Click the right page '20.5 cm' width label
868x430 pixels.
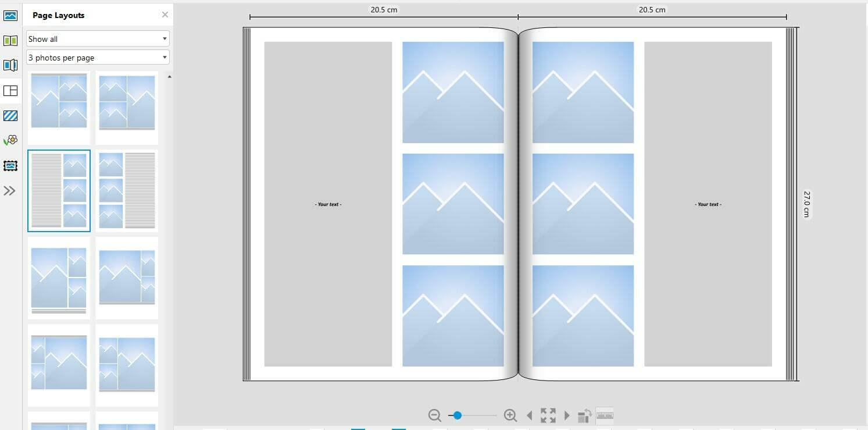pos(652,10)
